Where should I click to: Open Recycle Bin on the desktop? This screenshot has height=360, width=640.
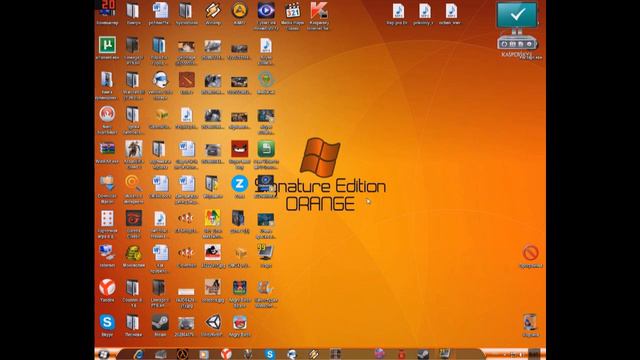pyautogui.click(x=530, y=322)
